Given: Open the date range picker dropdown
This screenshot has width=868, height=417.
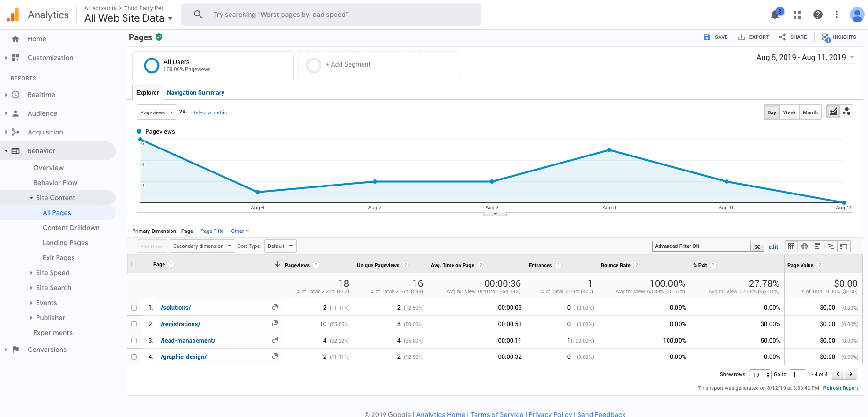Looking at the screenshot, I should click(805, 58).
